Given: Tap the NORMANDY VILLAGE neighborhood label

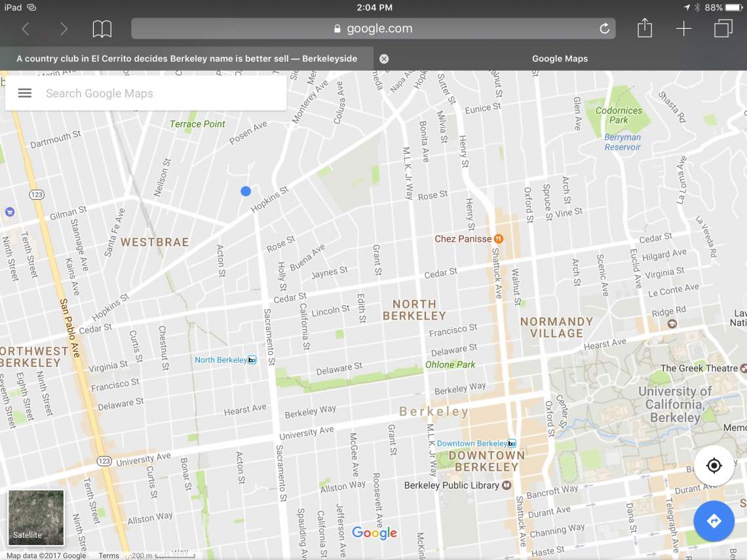Looking at the screenshot, I should 556,327.
